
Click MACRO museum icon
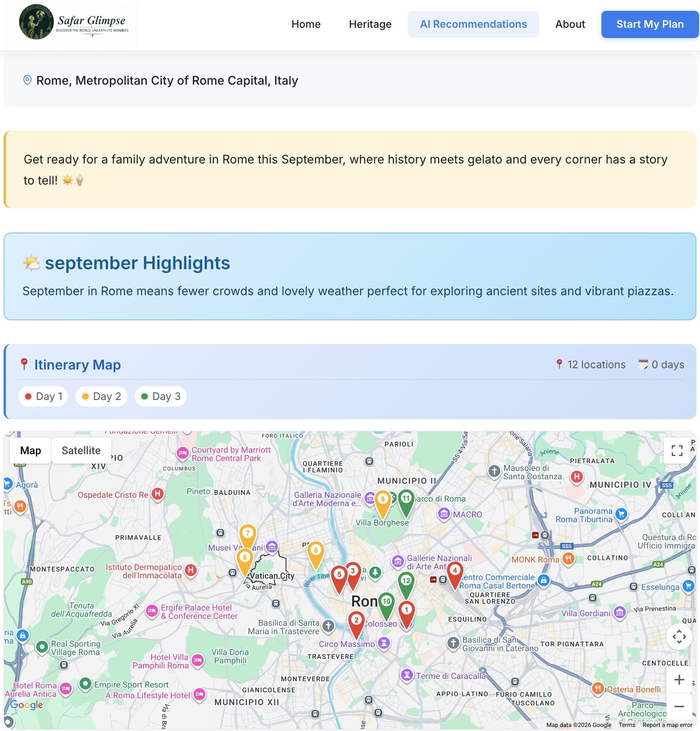click(444, 514)
